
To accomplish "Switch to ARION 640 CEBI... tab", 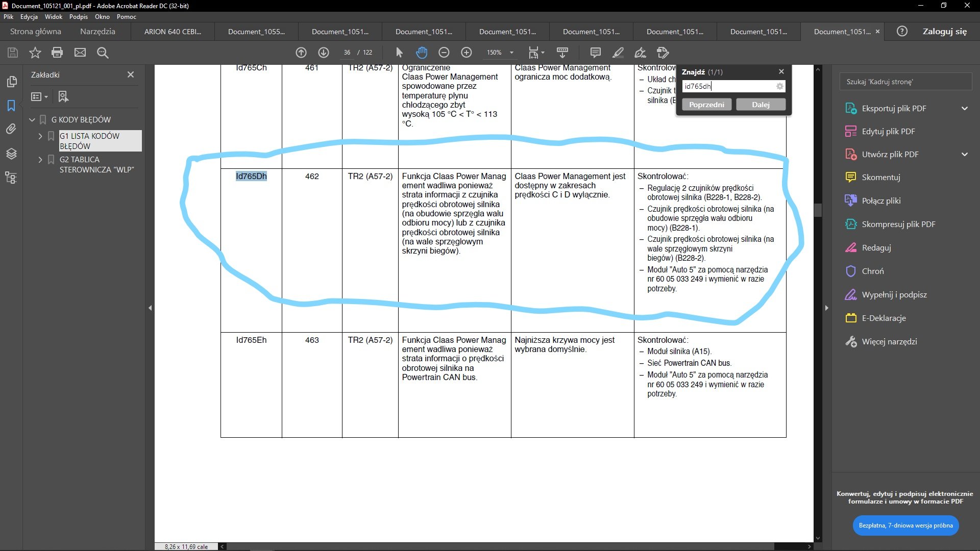I will [173, 32].
